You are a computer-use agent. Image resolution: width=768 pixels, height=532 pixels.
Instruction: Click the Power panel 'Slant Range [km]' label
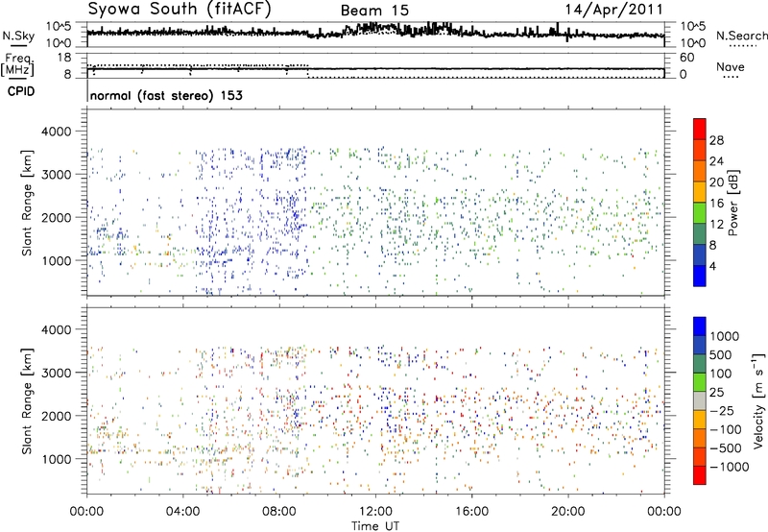[x=27, y=203]
